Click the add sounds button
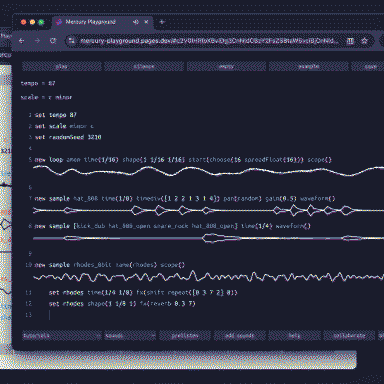Viewport: 384px width, 384px height. [x=240, y=335]
